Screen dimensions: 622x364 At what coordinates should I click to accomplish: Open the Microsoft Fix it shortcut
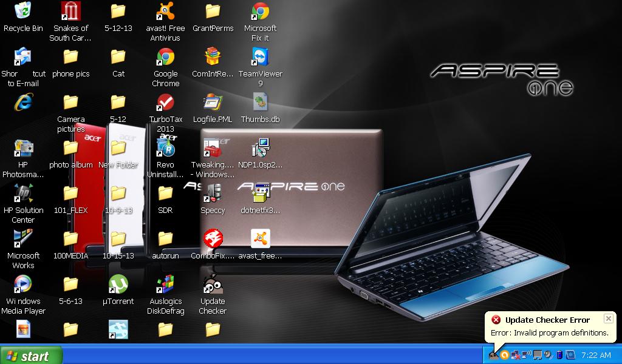point(260,11)
